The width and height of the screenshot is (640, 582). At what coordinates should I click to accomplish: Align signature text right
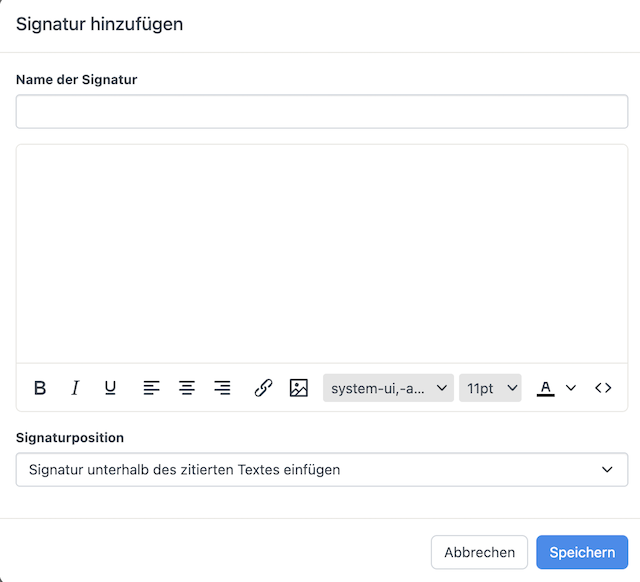coord(222,388)
